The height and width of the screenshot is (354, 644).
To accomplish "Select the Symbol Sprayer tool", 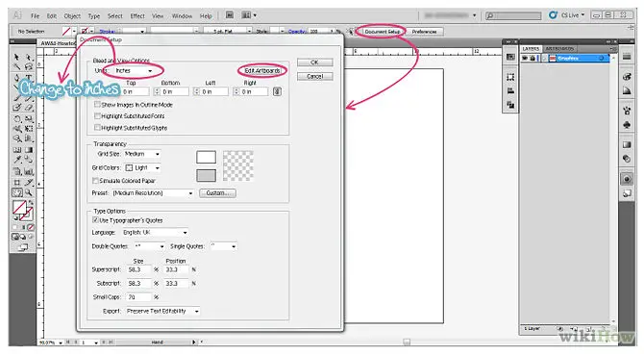I will [17, 171].
